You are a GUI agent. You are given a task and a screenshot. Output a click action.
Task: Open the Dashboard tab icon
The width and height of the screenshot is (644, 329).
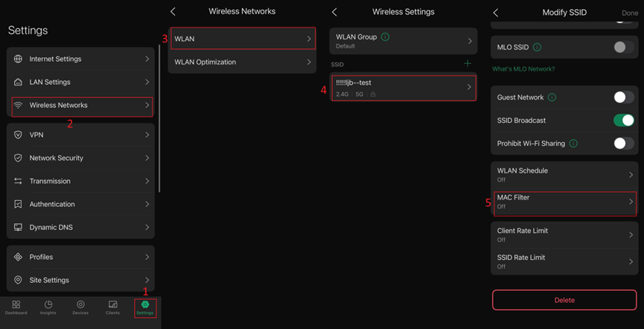coord(16,304)
